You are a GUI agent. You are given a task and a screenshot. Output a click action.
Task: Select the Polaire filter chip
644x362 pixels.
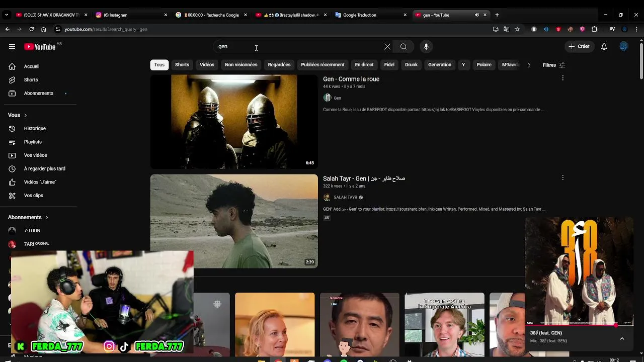pos(484,65)
